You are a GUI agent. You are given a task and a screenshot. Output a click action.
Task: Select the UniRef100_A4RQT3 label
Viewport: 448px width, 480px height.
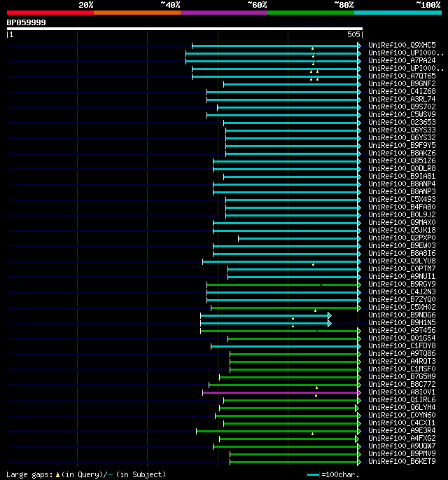402,361
